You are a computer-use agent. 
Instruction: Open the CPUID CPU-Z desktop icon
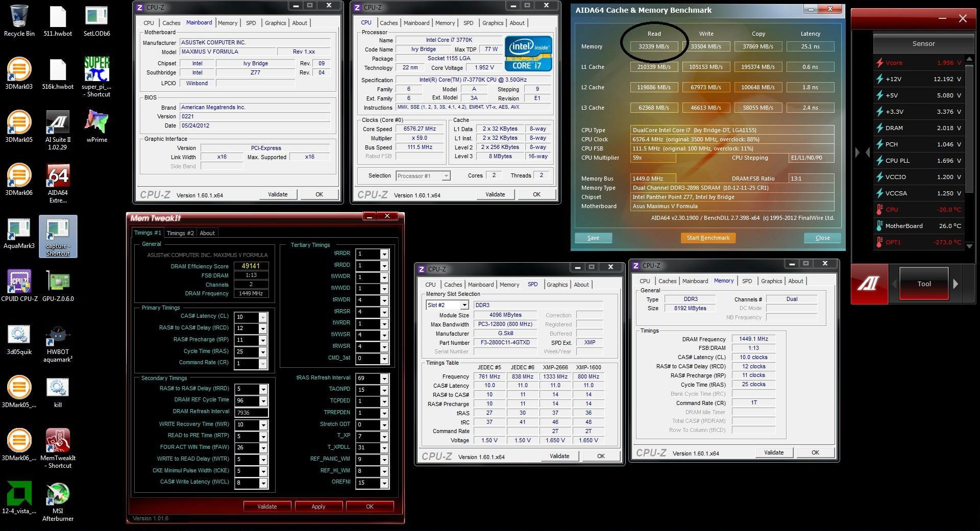click(x=19, y=286)
